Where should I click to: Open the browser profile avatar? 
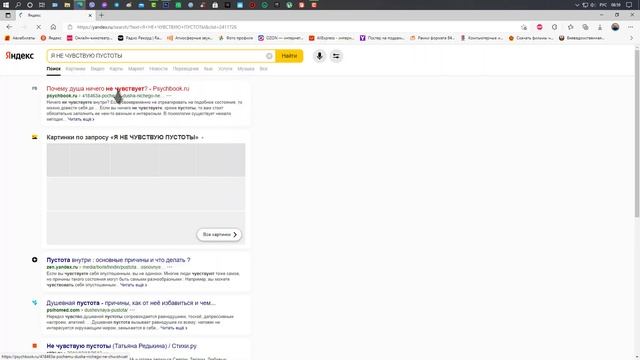click(615, 27)
